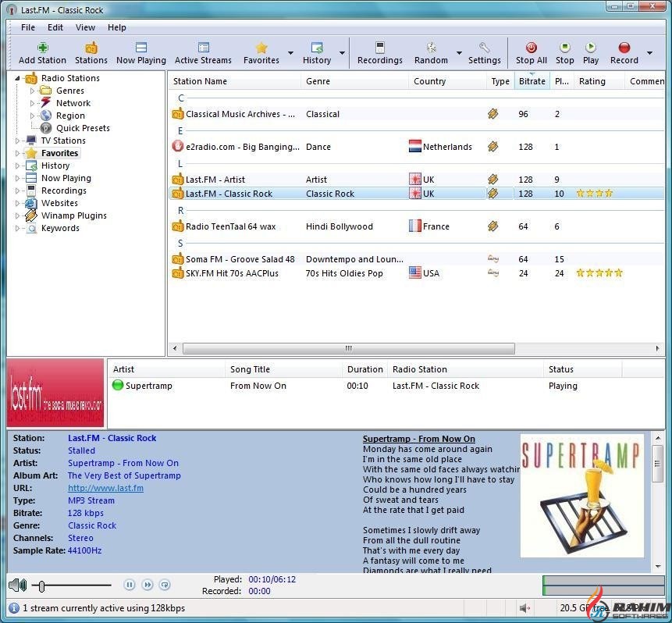The width and height of the screenshot is (672, 623).
Task: Click the Supertramp row in playing list
Action: (x=386, y=386)
